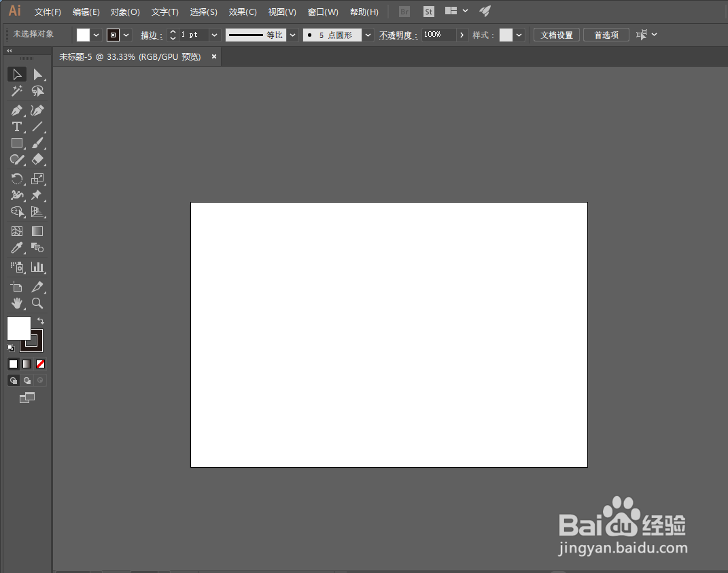Swap fill and stroke colors
The height and width of the screenshot is (573, 728).
[41, 321]
